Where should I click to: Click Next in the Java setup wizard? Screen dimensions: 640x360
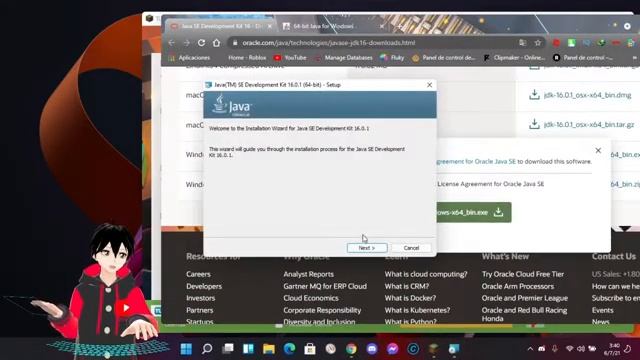click(367, 248)
